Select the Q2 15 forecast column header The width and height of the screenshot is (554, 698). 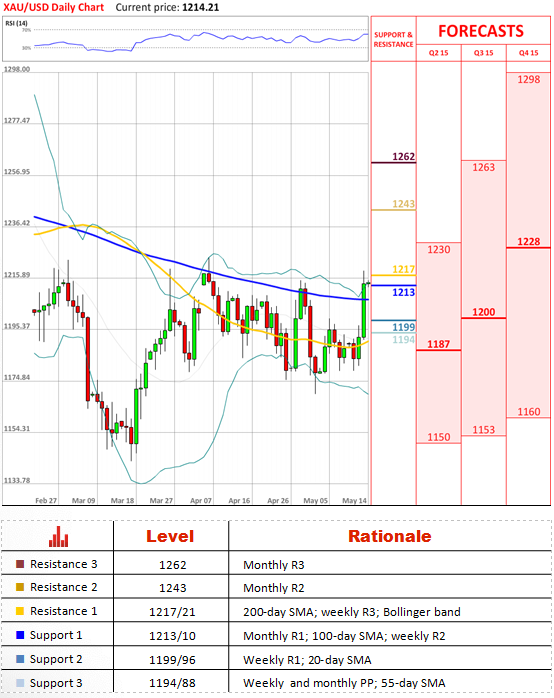click(438, 53)
